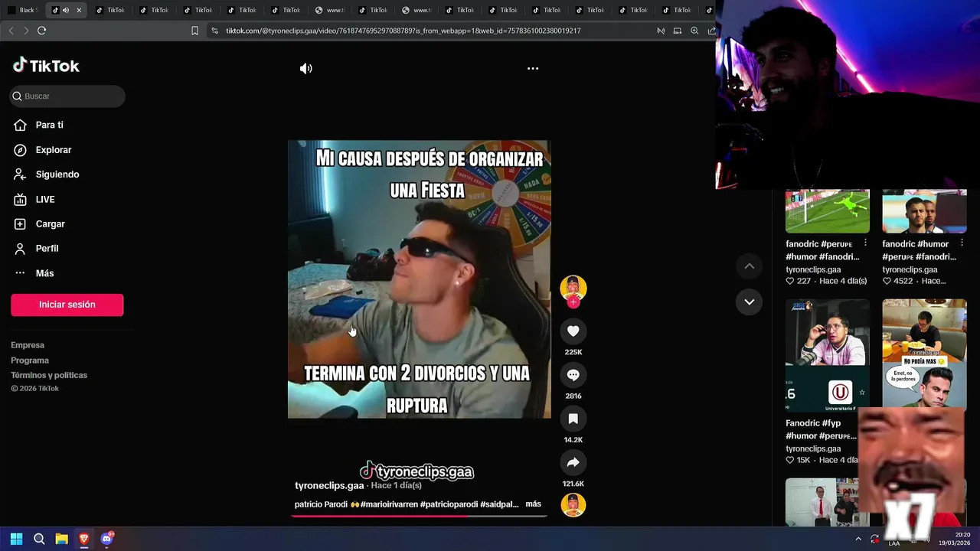Open comments with 2816 bubble icon
The image size is (980, 551).
(573, 374)
